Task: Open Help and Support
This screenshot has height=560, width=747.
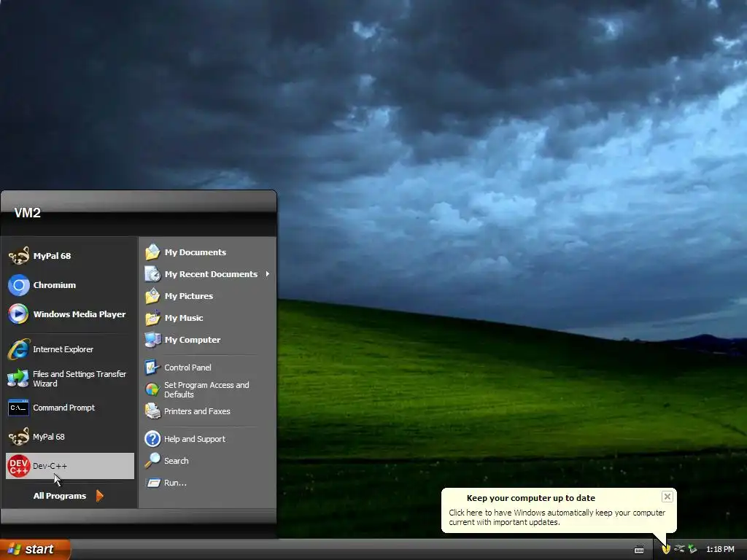Action: [207, 439]
